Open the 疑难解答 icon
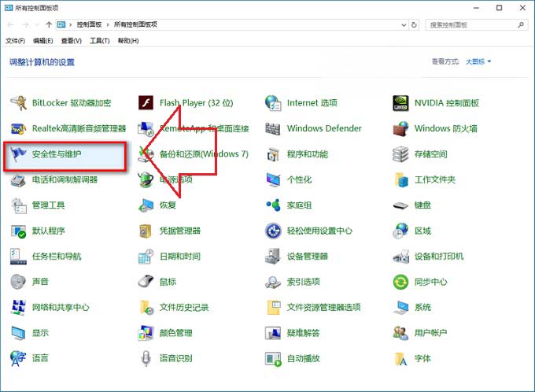This screenshot has width=535, height=392. pyautogui.click(x=273, y=333)
